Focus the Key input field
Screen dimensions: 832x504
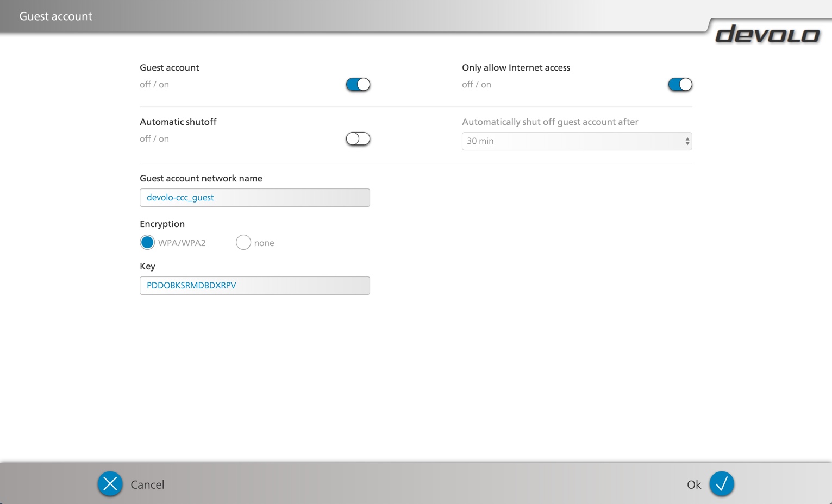pos(254,286)
